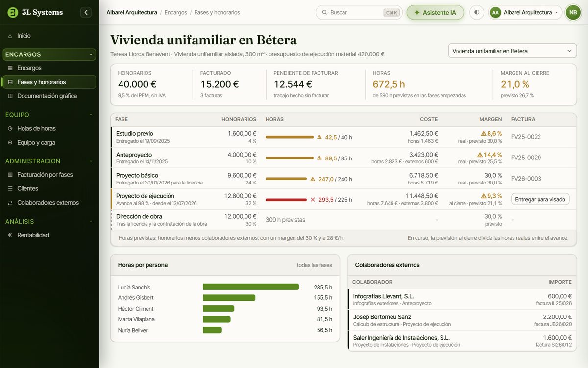Screen dimensions: 588x368
Task: Click the Equipo y carga icon
Action: tap(10, 142)
